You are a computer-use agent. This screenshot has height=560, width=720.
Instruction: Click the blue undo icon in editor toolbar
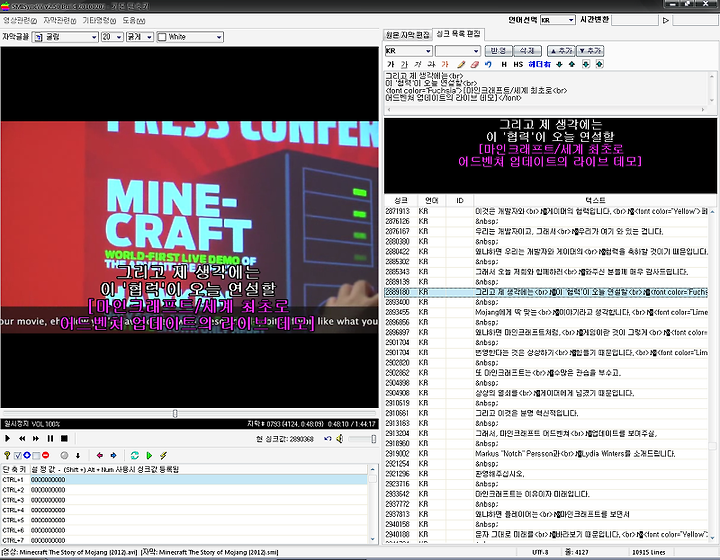click(488, 64)
